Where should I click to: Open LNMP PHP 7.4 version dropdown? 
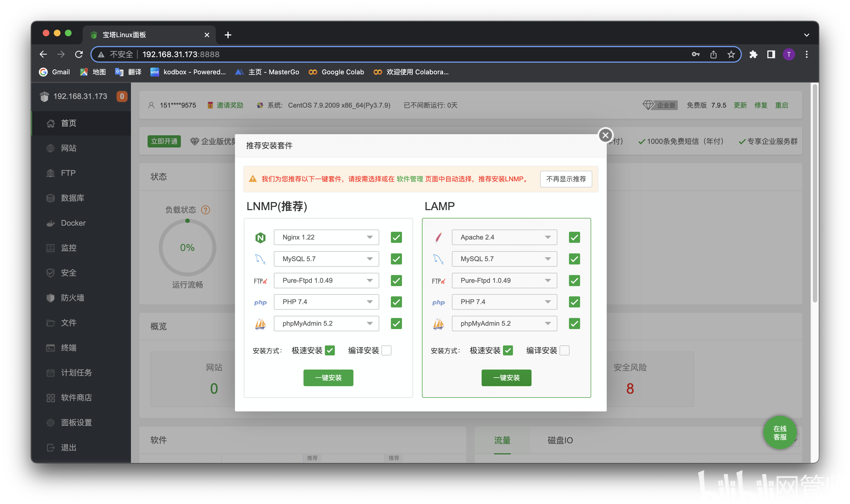(326, 302)
